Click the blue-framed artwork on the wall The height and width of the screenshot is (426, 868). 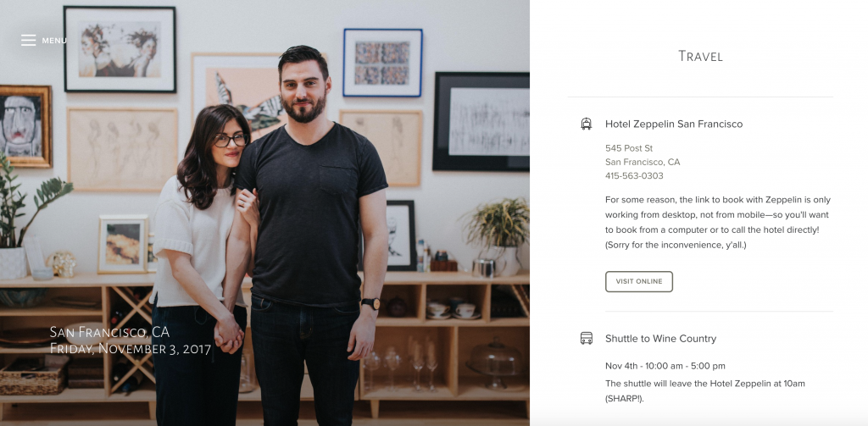click(382, 63)
